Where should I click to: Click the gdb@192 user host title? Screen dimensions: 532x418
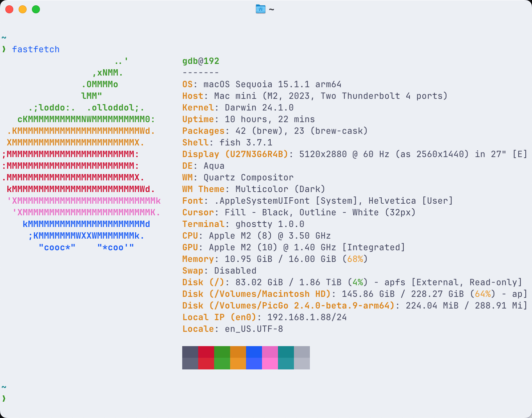[x=201, y=61]
